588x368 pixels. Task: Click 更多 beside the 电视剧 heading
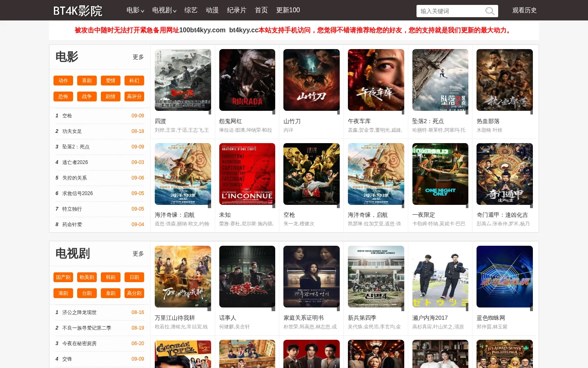coord(138,254)
